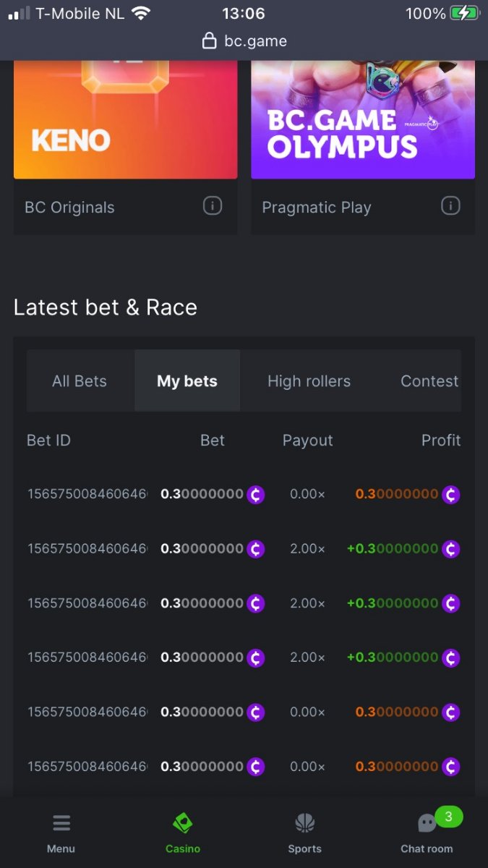Open the BC.GAME Olympus game thumbnail
The height and width of the screenshot is (868, 488).
tap(363, 119)
